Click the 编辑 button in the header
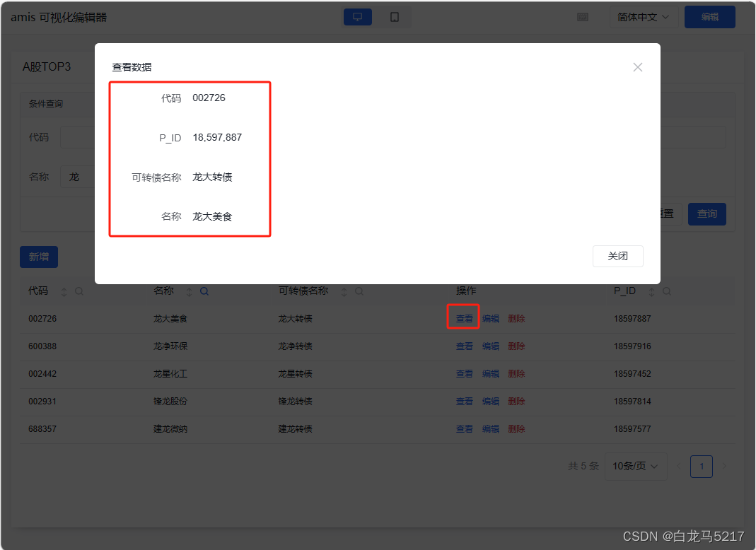The image size is (756, 550). coord(710,18)
